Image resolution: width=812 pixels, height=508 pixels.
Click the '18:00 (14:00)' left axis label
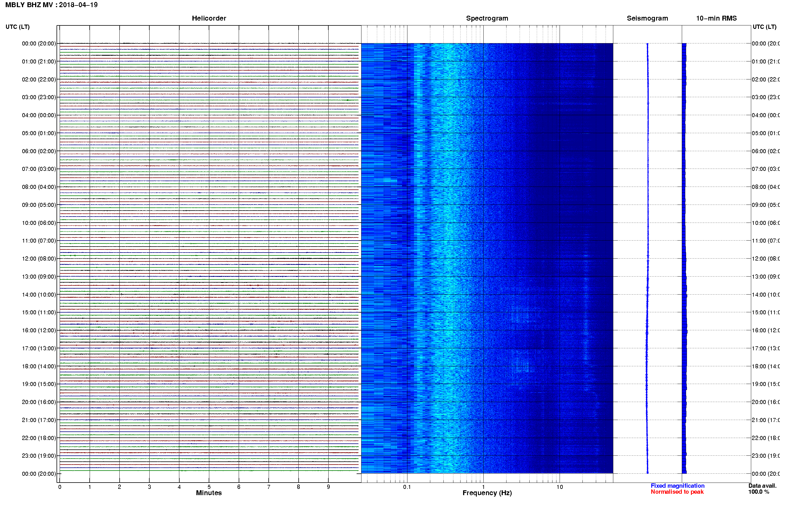click(39, 367)
